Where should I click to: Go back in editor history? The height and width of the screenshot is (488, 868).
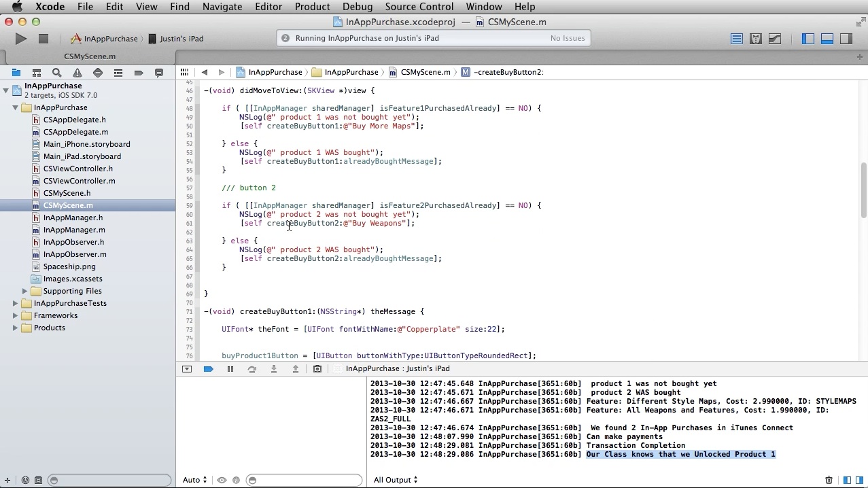tap(205, 72)
